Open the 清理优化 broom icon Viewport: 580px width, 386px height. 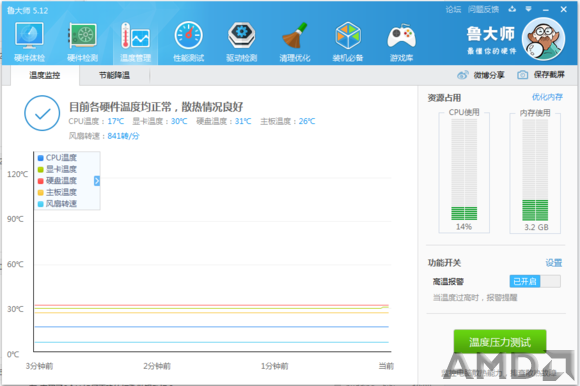coord(295,42)
